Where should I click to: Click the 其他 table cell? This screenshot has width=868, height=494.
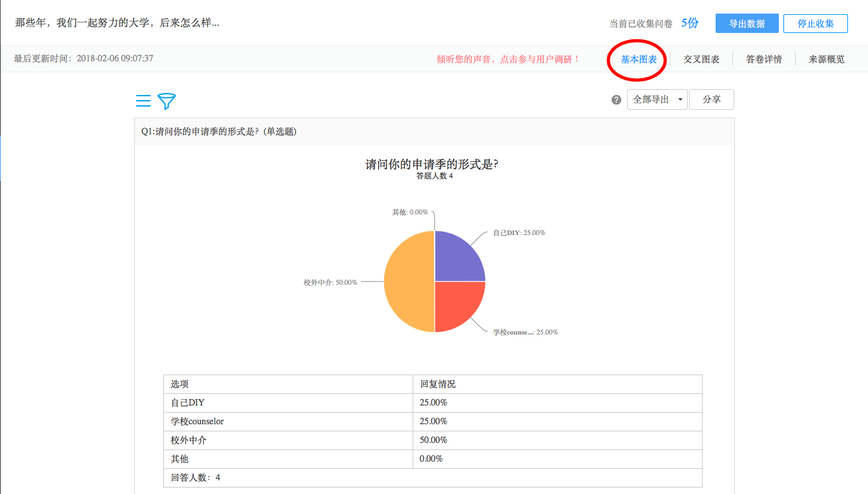(288, 459)
